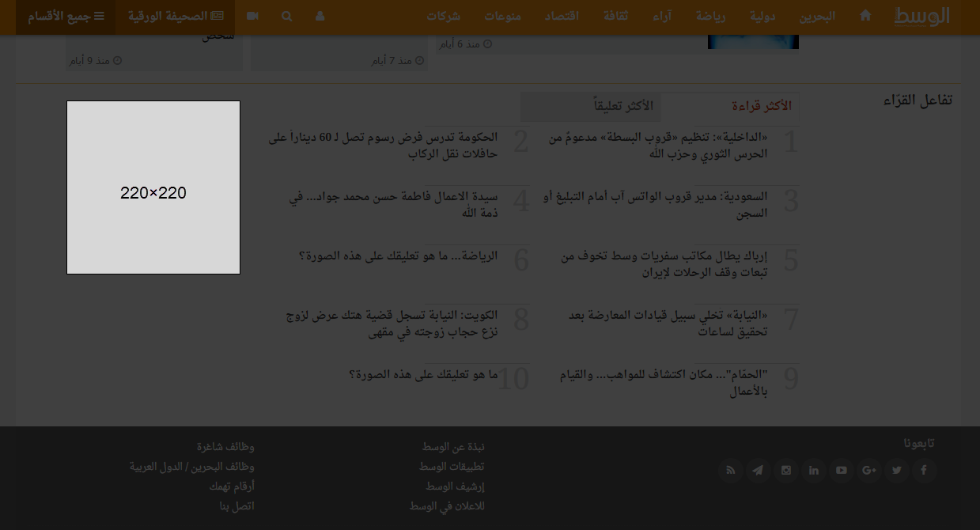Click the منذ 7 أيام timestamp
980x530 pixels.
[x=399, y=60]
